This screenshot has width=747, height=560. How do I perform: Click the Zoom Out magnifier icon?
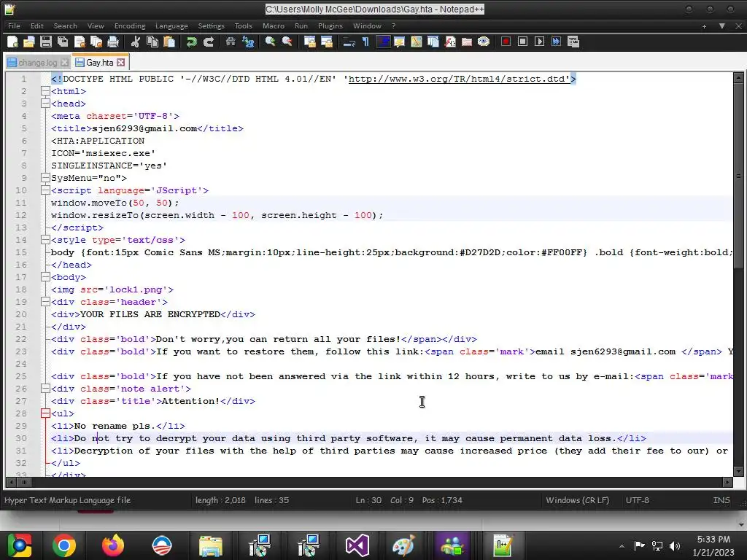pos(287,42)
